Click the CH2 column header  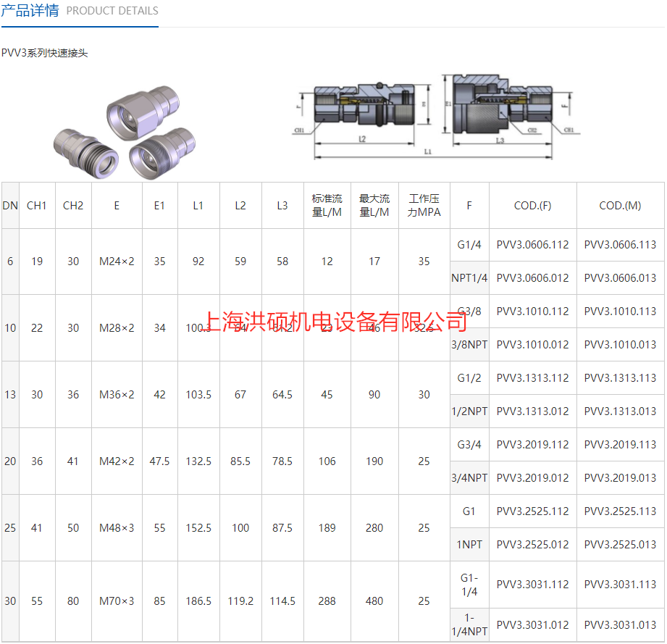coord(73,206)
